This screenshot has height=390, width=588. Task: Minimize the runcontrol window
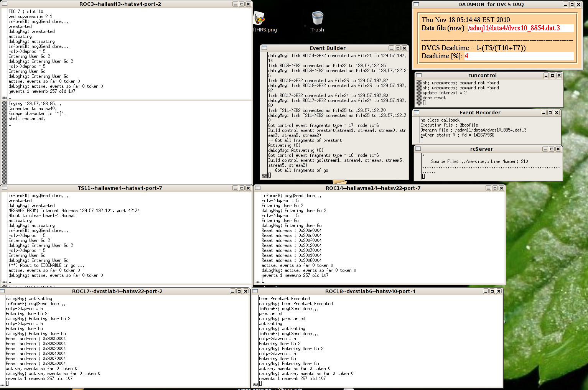click(546, 76)
